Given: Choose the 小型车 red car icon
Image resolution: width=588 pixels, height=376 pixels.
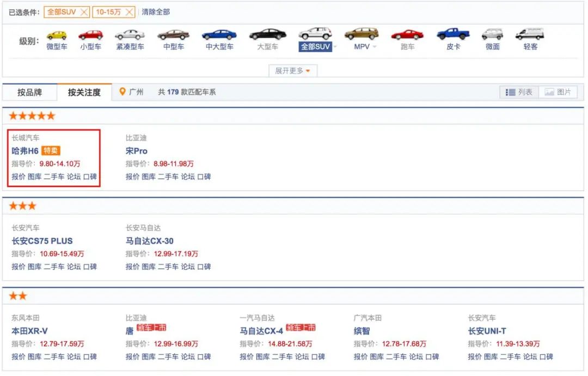Looking at the screenshot, I should (90, 35).
